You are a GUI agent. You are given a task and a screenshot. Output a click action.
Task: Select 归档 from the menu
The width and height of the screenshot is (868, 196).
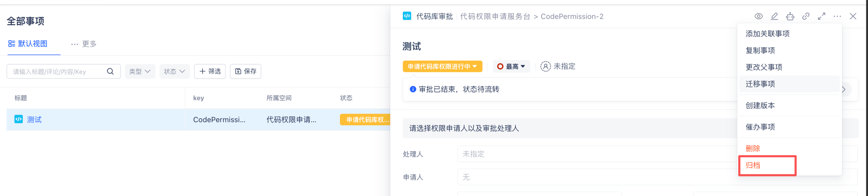click(753, 165)
